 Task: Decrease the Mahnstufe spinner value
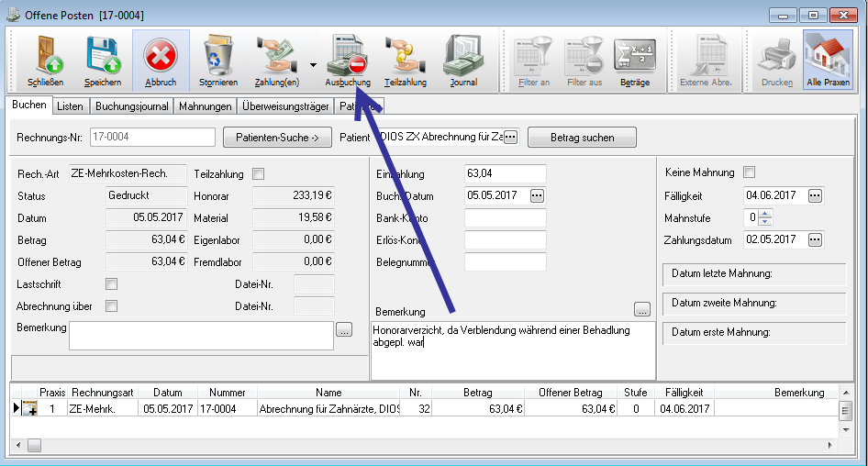pos(765,221)
